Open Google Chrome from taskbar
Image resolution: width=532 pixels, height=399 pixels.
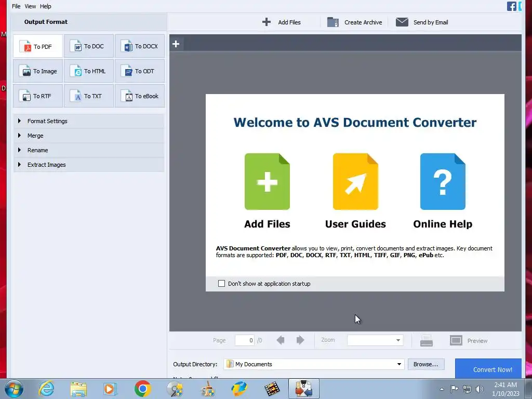tap(142, 389)
